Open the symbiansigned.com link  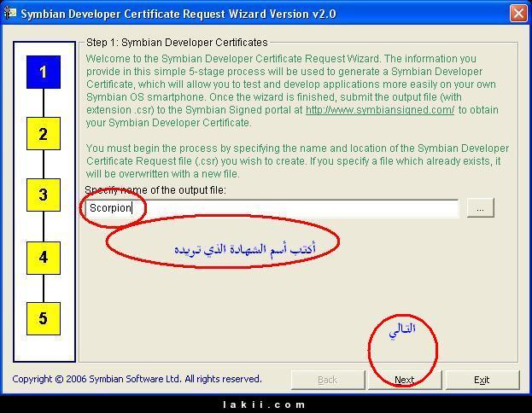[380, 110]
